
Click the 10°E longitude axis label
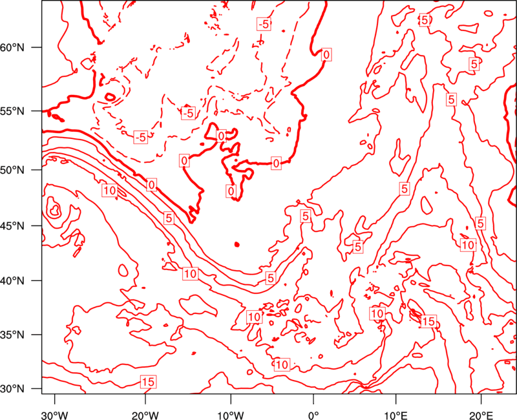[x=396, y=415]
